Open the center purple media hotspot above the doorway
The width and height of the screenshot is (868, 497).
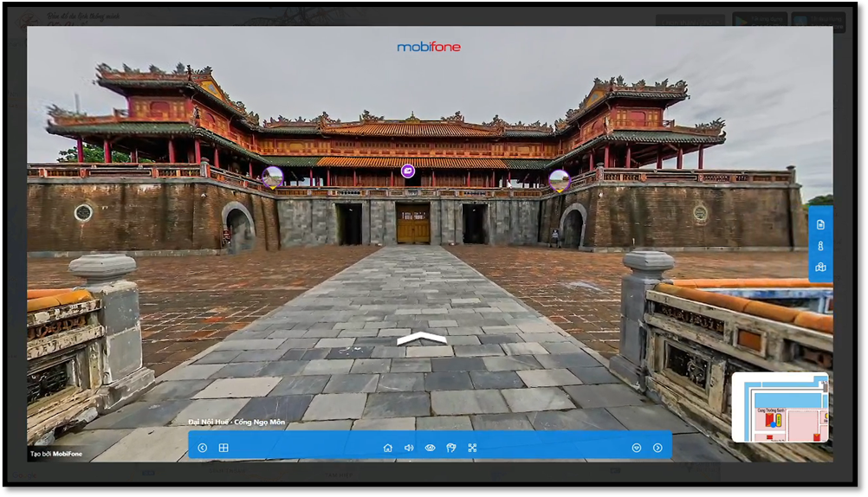click(x=408, y=171)
